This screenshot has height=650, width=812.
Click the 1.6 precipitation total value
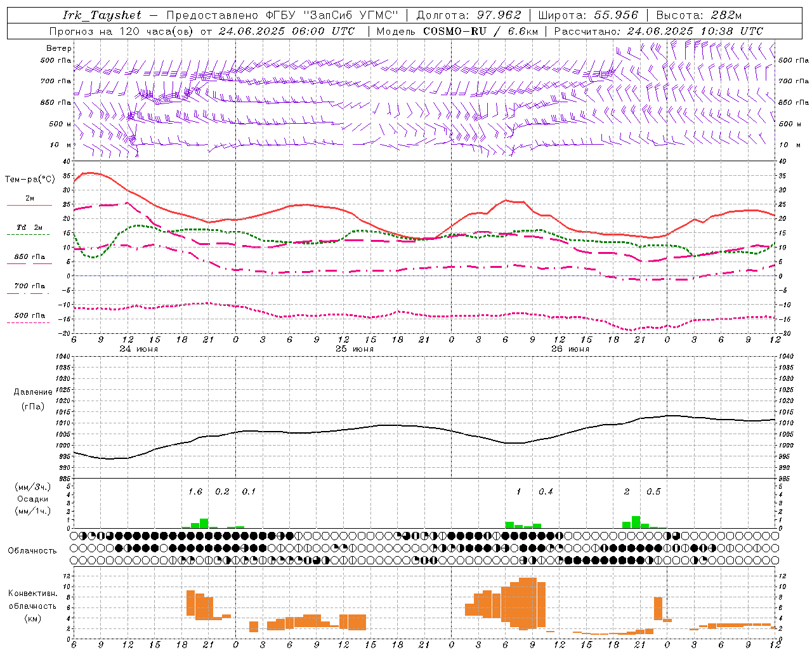195,492
